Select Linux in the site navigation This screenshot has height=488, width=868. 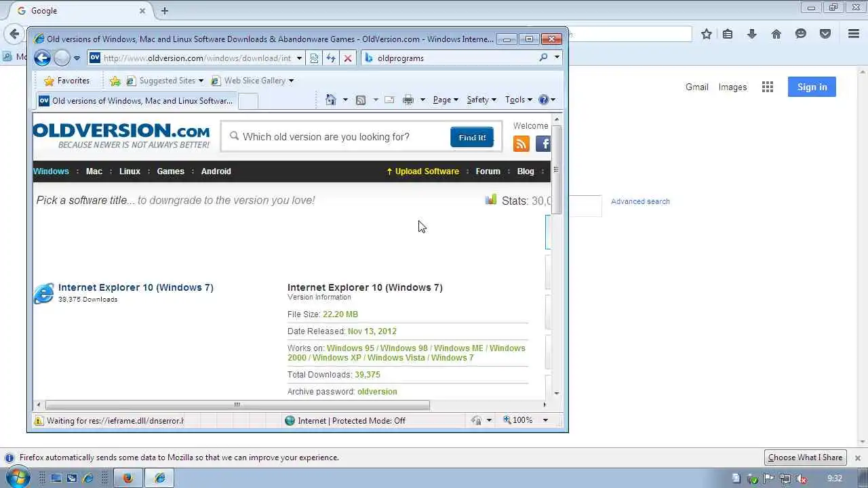130,171
